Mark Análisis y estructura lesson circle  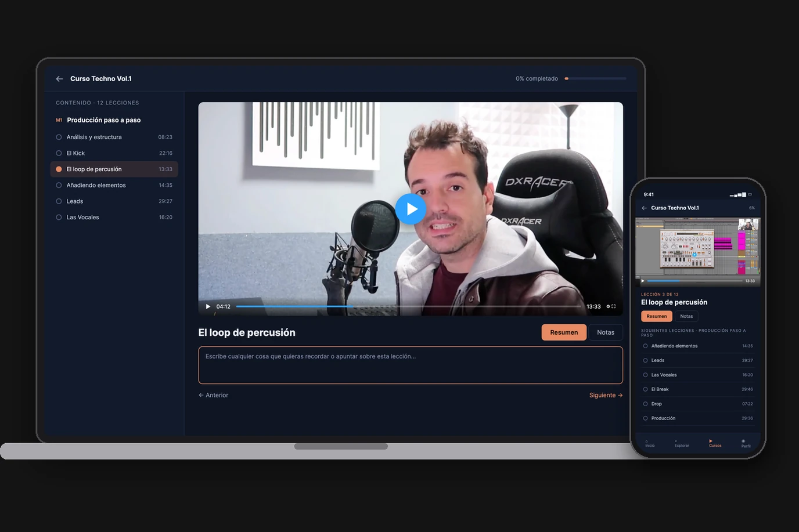(x=59, y=137)
